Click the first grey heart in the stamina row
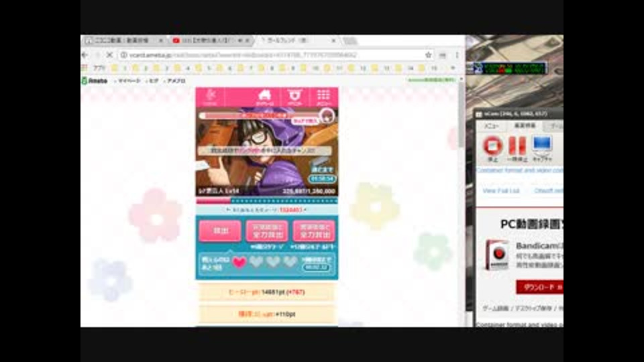 (x=256, y=262)
